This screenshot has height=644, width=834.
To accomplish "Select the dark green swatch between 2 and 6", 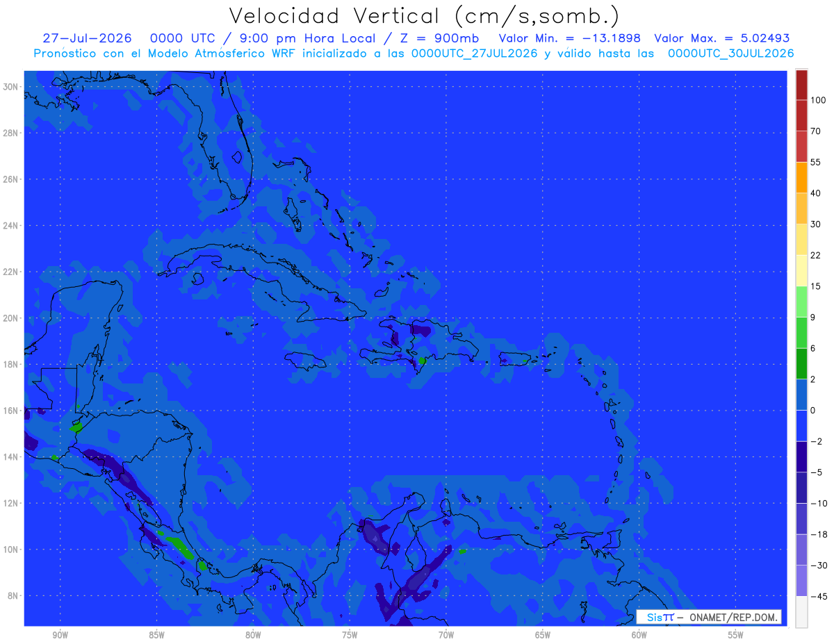I will [801, 363].
